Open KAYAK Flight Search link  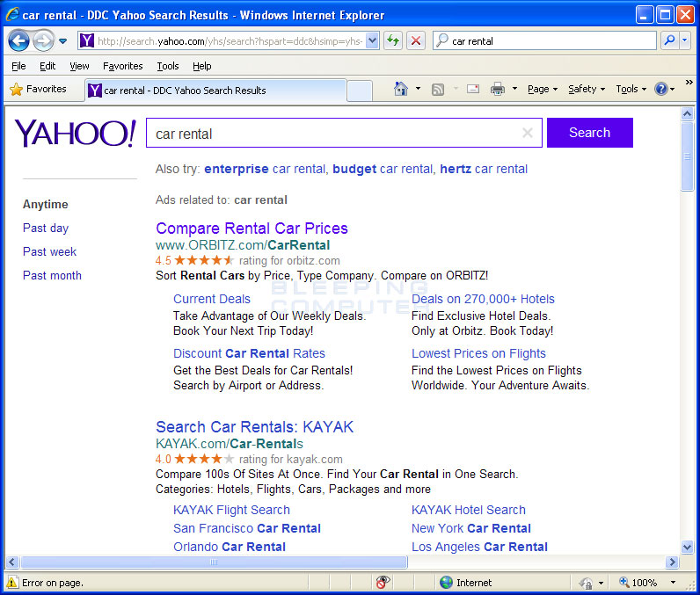[x=231, y=510]
